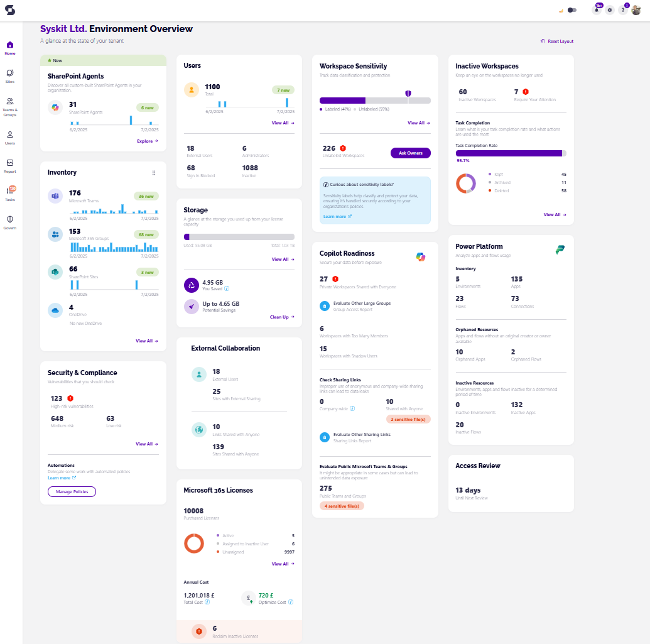This screenshot has height=644, width=650.
Task: Open help using the question mark icon
Action: point(622,10)
